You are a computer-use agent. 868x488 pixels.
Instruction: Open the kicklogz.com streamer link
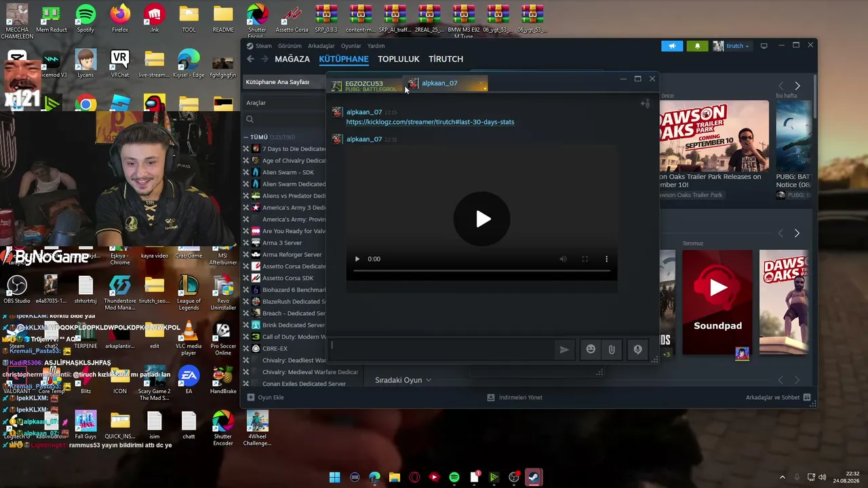[x=430, y=122]
